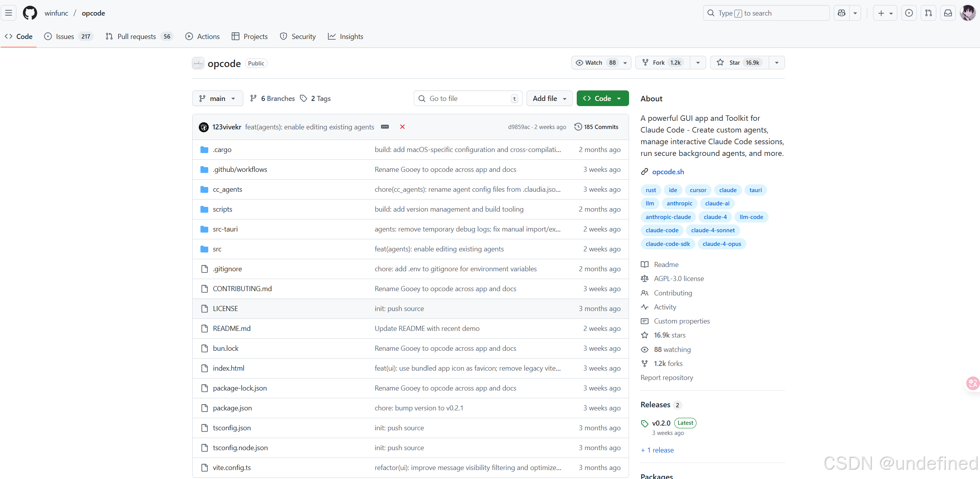The width and height of the screenshot is (980, 479).
Task: Click the link icon beside opcode.sh
Action: [x=645, y=172]
